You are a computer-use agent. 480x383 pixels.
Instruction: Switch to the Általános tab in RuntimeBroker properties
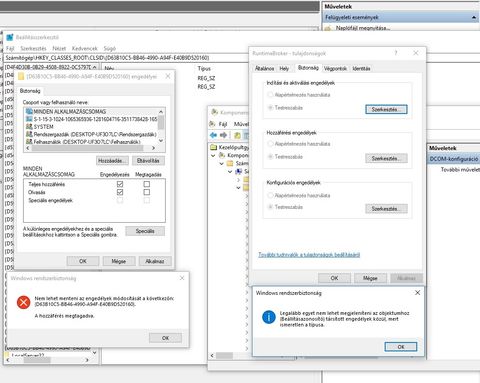(264, 68)
